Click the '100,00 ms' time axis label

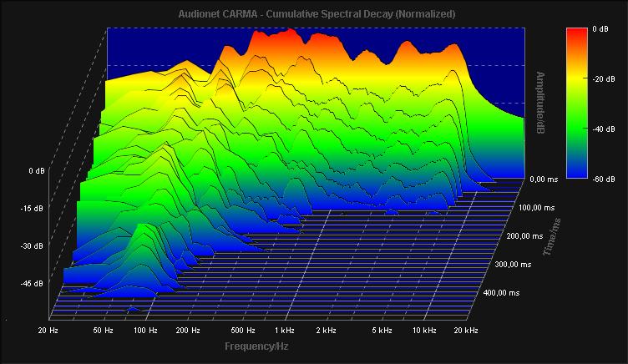pos(536,208)
